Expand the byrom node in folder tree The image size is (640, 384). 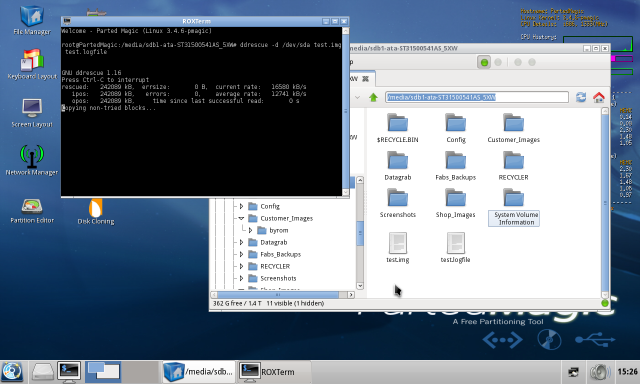coord(250,230)
